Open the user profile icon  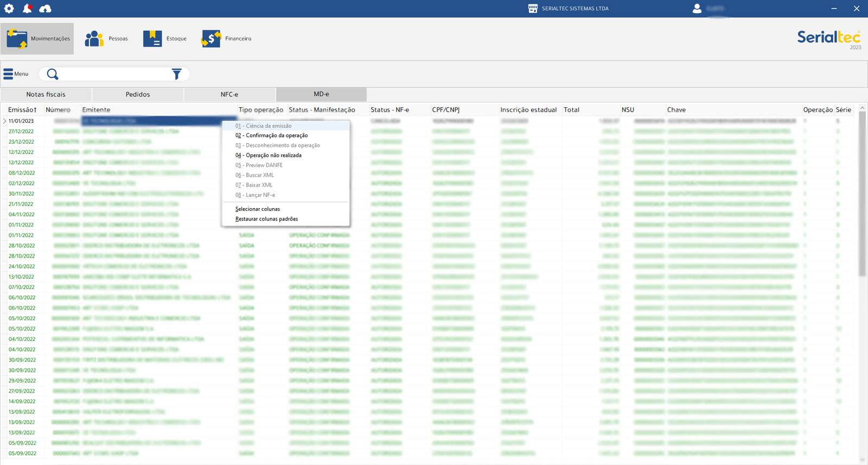[697, 9]
